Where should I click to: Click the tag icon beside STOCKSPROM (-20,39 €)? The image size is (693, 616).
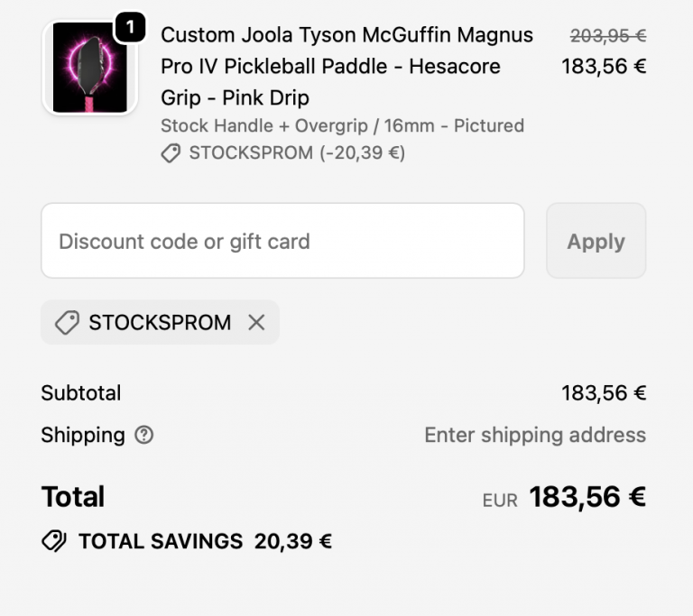[x=171, y=153]
